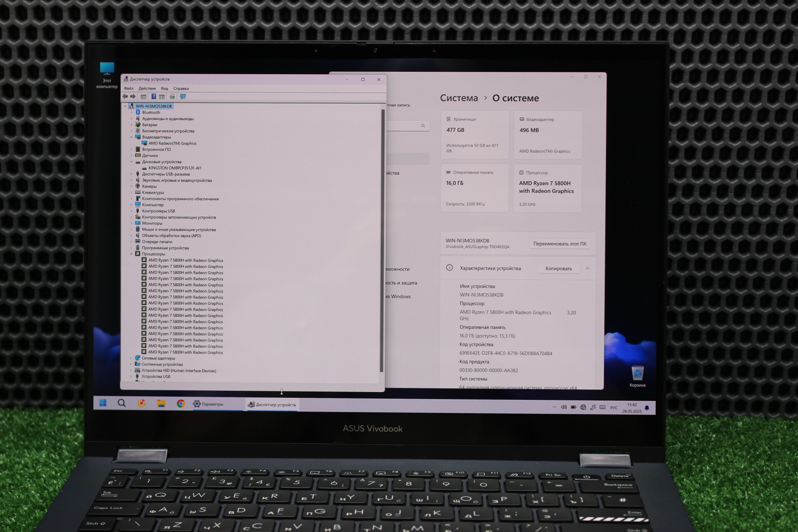Click the volume icon in system tray

coord(563,407)
